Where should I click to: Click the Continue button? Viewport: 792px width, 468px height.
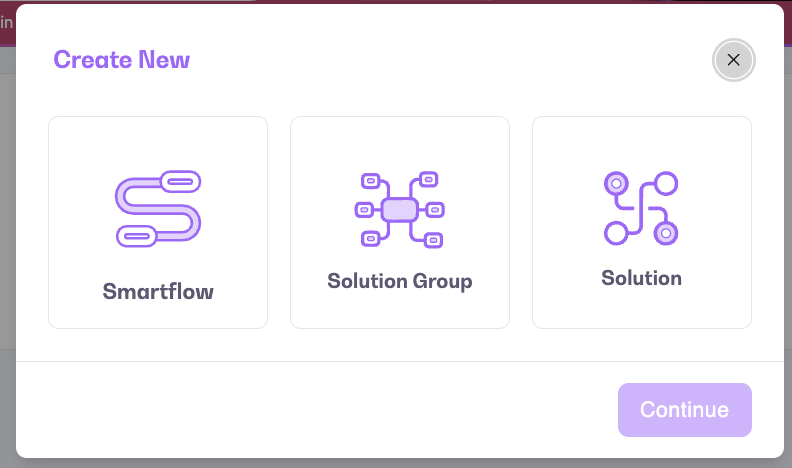pos(684,410)
